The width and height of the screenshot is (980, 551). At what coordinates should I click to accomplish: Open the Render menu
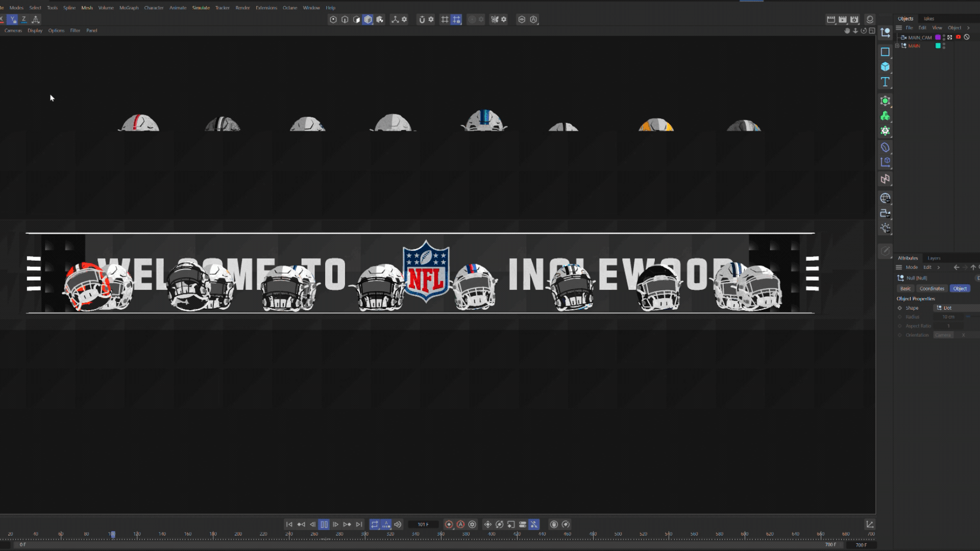coord(242,8)
